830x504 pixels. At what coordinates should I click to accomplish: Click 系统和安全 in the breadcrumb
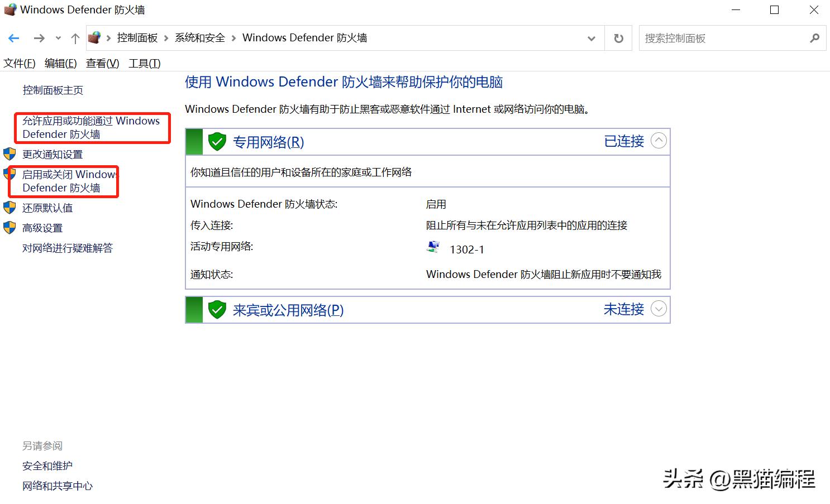pos(199,37)
